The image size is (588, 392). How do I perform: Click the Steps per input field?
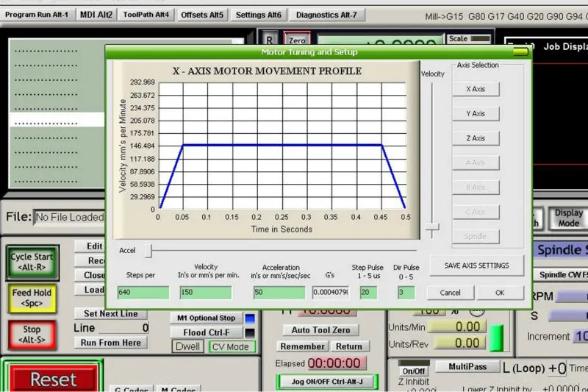(x=142, y=293)
